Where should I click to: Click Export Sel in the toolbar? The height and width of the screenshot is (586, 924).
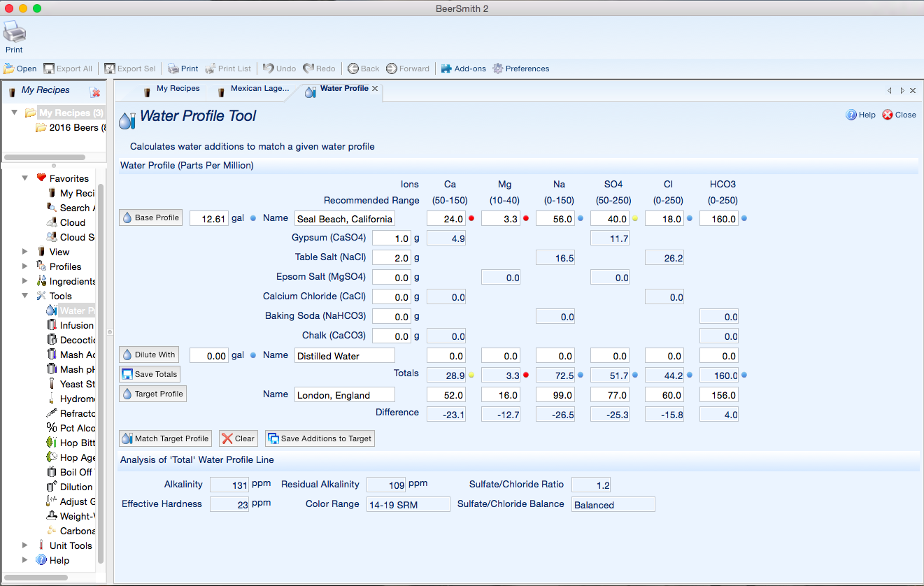coord(130,69)
